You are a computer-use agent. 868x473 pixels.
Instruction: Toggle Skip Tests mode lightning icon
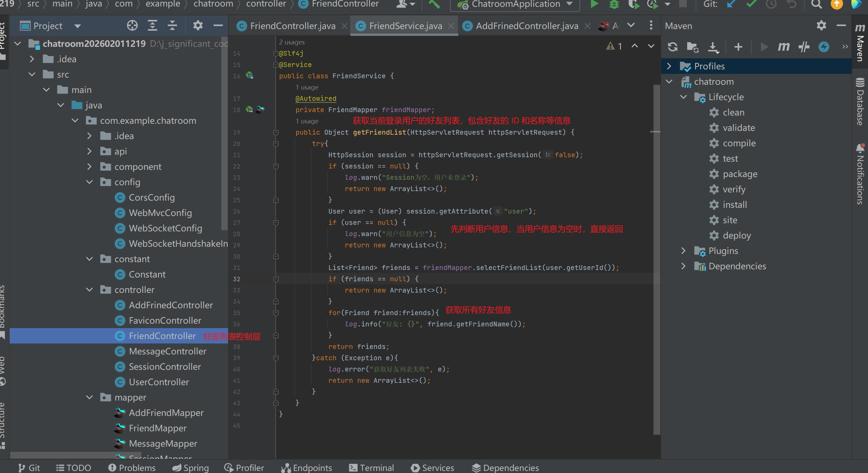(x=824, y=46)
